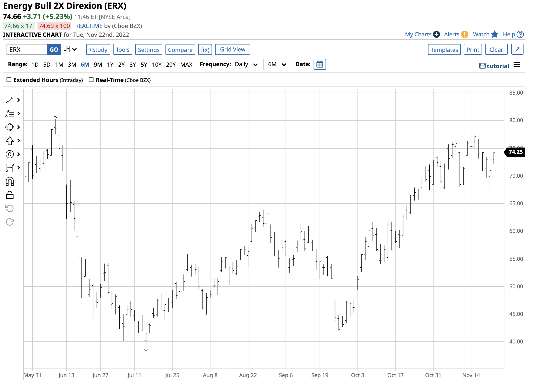The width and height of the screenshot is (540, 392).
Task: Open the date calendar picker
Action: tap(320, 64)
